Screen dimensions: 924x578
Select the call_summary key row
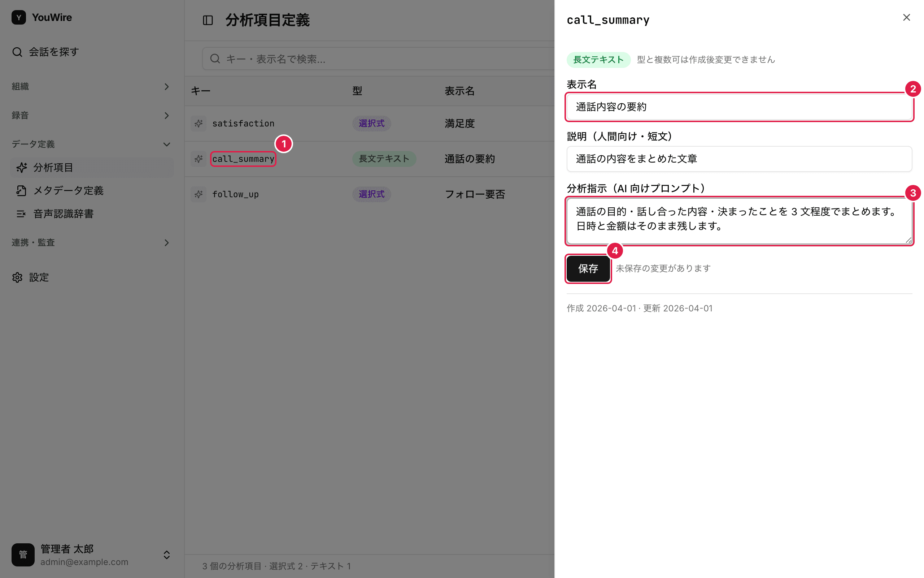pos(243,159)
